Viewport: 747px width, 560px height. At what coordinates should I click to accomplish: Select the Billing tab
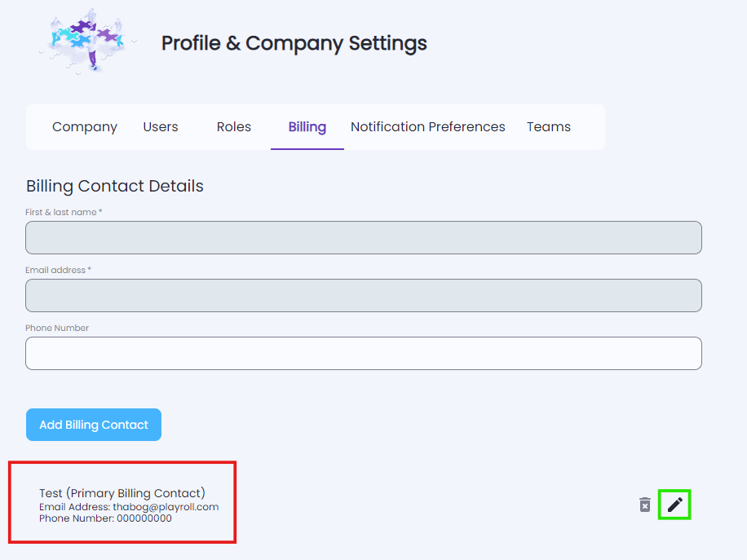(307, 126)
